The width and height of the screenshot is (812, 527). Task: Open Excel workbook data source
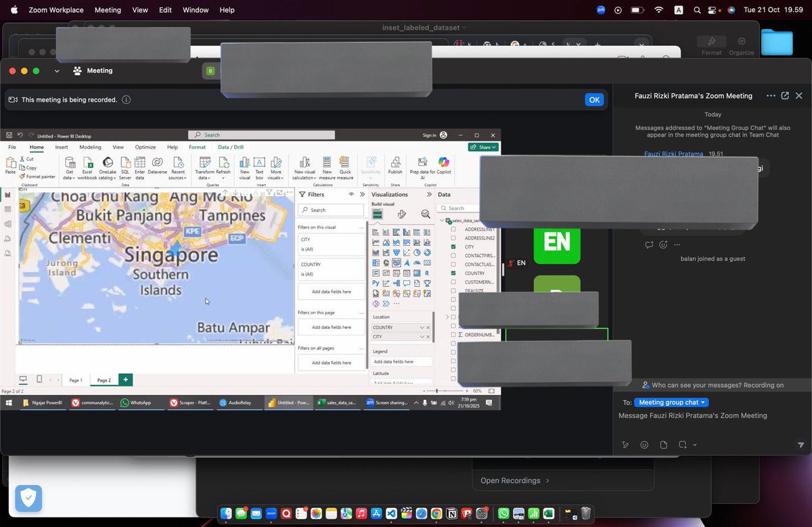[x=87, y=162]
